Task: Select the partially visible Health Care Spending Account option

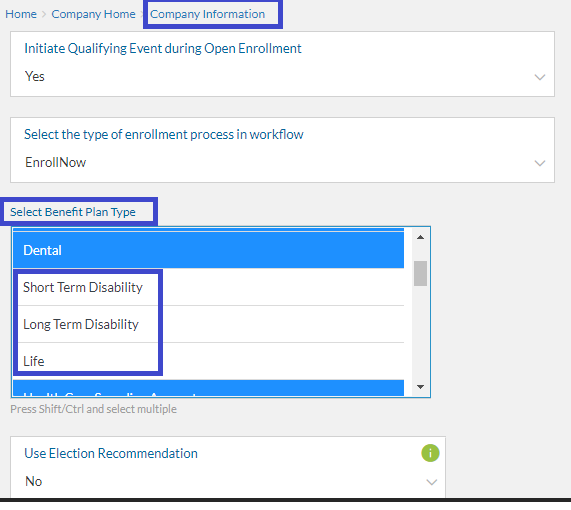Action: [208, 388]
